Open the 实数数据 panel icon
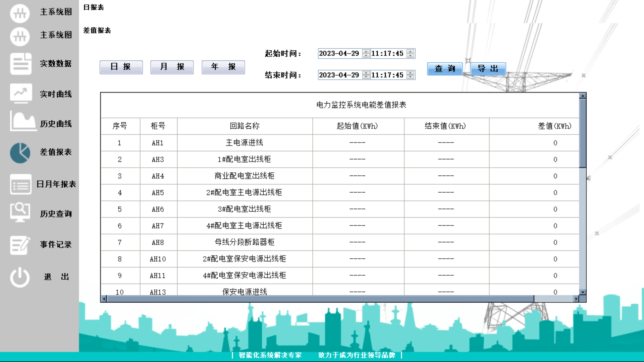The height and width of the screenshot is (362, 644). [x=20, y=64]
